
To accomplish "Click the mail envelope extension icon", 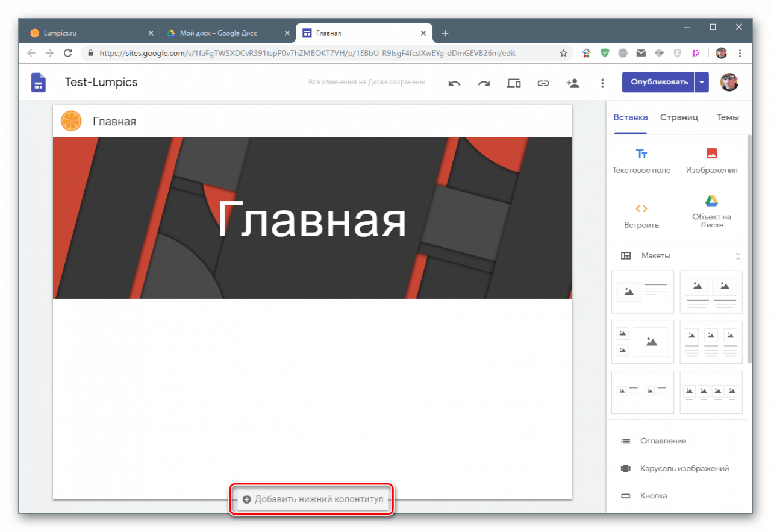I will [x=641, y=53].
